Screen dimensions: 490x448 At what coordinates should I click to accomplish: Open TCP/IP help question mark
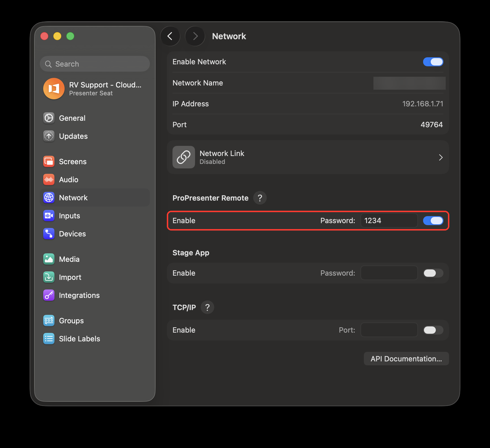[x=207, y=307]
